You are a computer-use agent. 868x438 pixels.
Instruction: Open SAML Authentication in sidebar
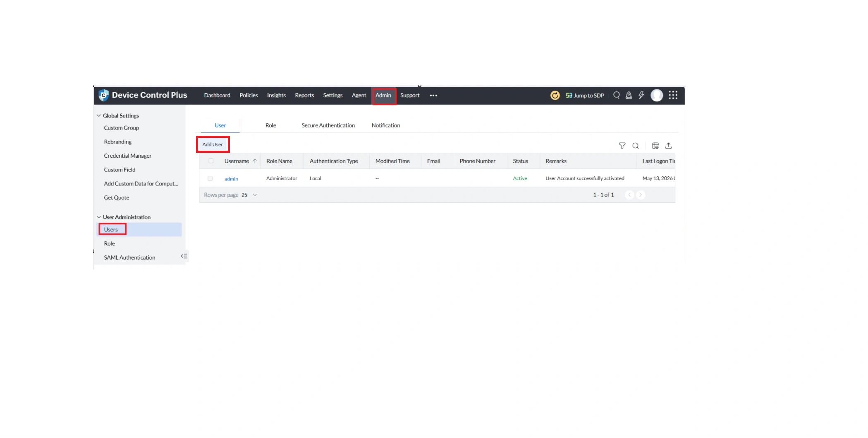click(x=129, y=258)
